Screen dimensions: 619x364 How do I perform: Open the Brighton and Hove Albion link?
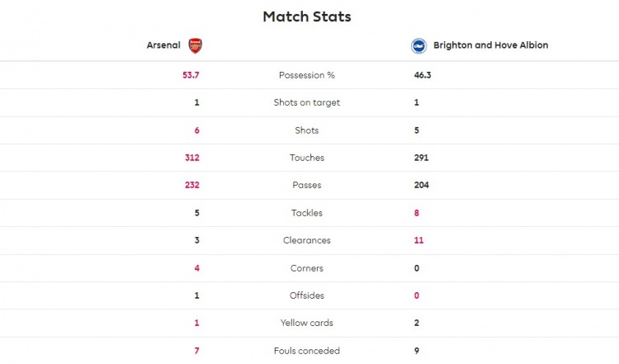click(x=491, y=45)
